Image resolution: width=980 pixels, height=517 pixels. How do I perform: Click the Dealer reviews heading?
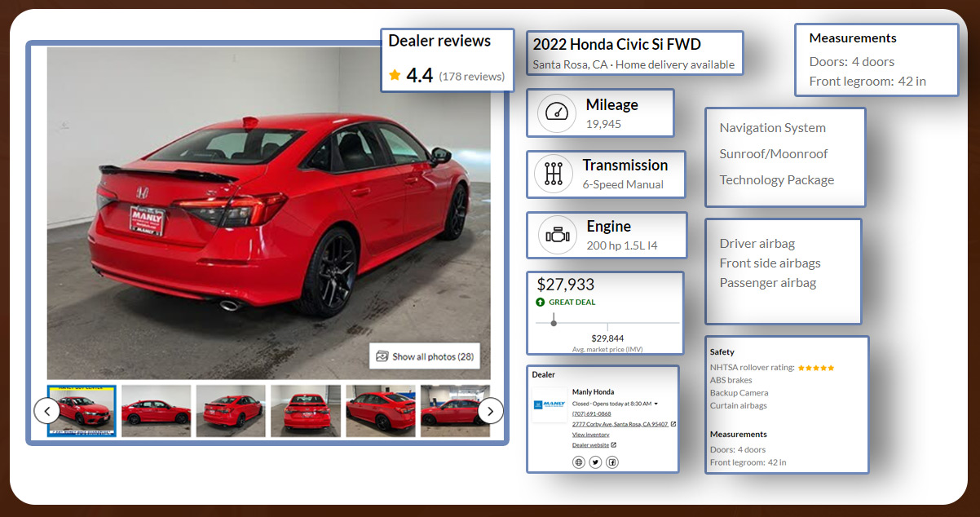click(439, 41)
